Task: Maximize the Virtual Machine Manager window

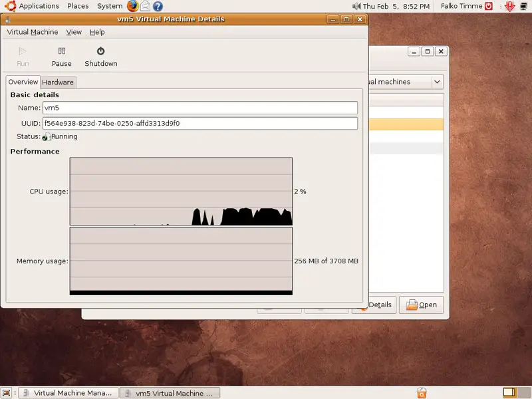Action: pyautogui.click(x=428, y=52)
